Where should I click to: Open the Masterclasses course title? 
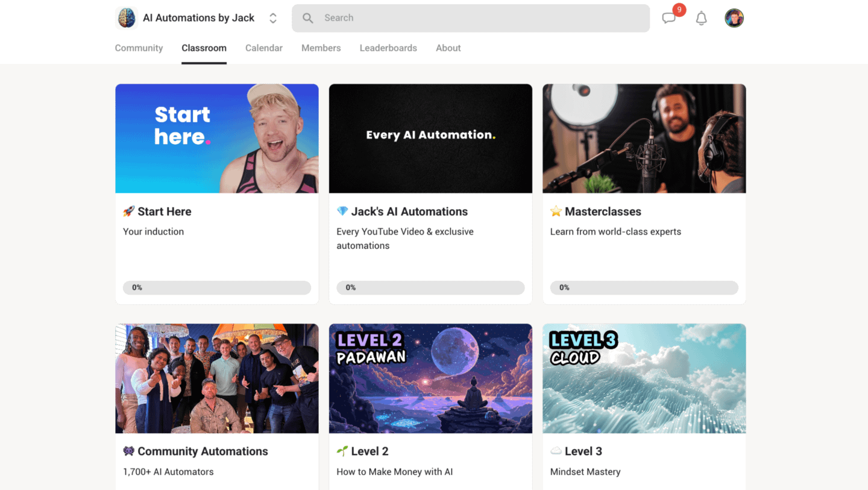[603, 212]
